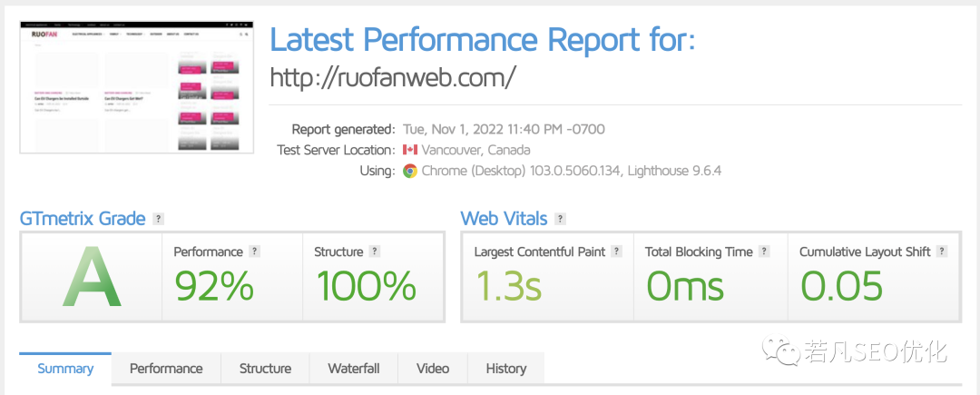
Task: Click the question mark beside Structure score
Action: point(374,252)
